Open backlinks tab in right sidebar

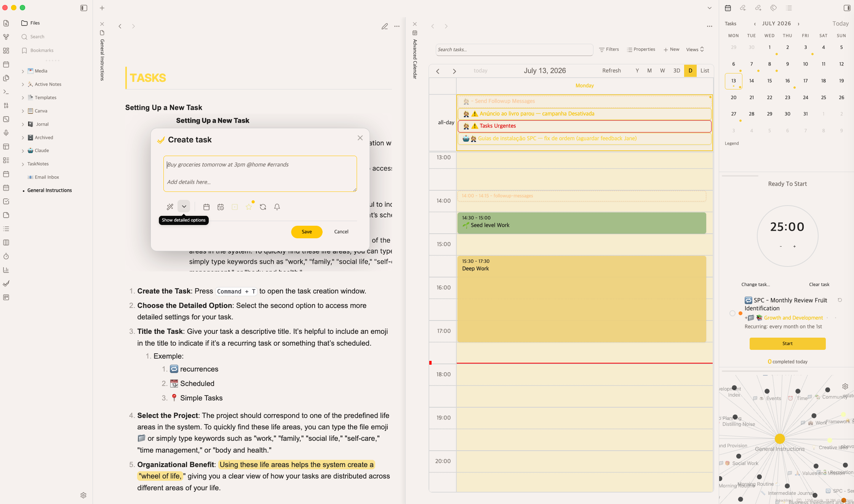click(x=743, y=8)
